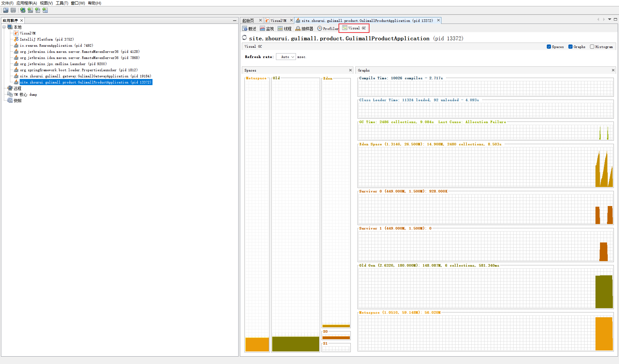Click the 抽样器 sampler tab icon

pos(298,29)
